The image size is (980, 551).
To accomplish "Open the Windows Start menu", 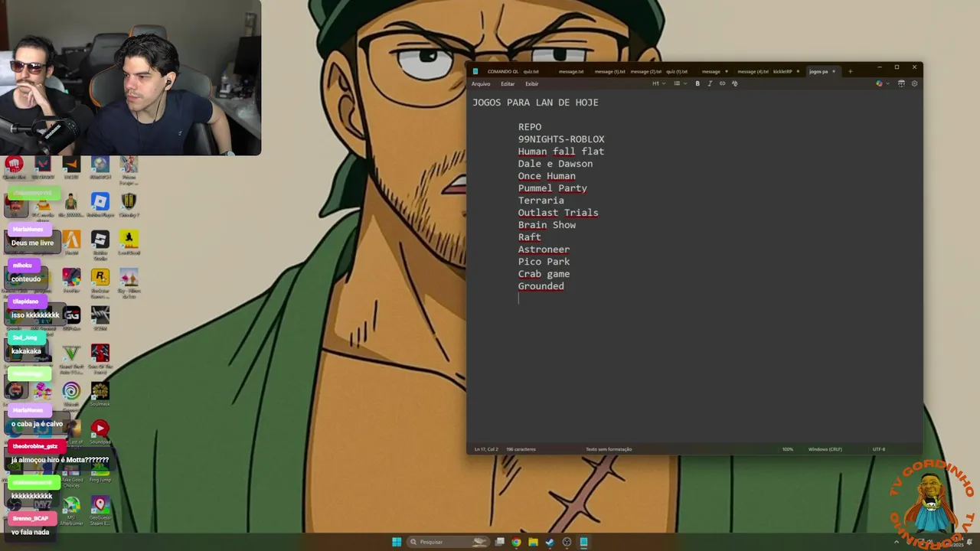I will 397,542.
